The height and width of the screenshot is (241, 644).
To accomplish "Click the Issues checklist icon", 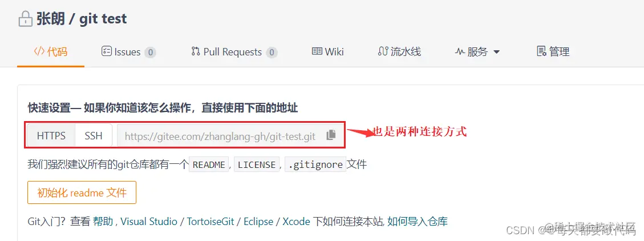I will (106, 51).
